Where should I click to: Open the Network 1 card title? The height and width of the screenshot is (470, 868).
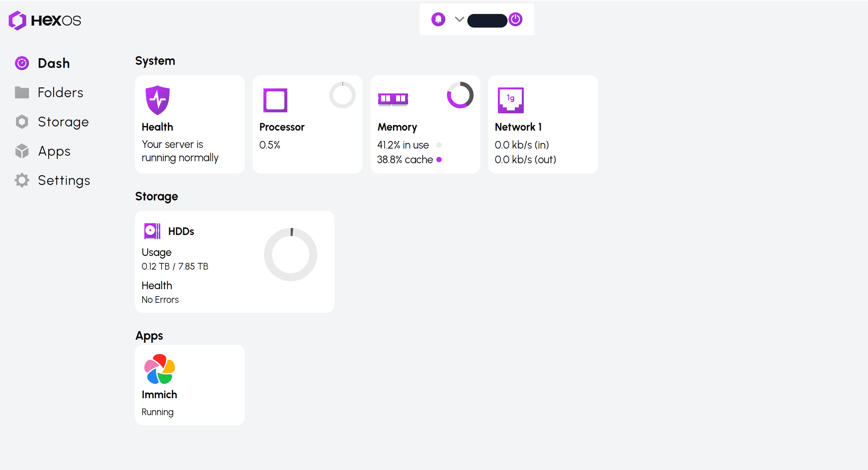tap(518, 127)
